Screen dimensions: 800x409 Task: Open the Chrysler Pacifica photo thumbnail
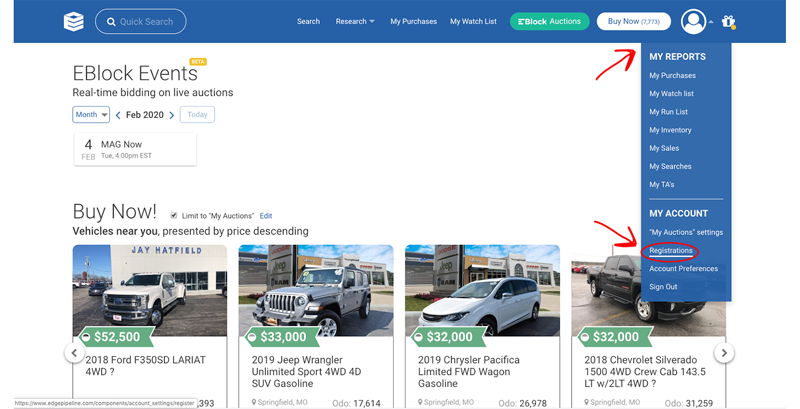(482, 290)
